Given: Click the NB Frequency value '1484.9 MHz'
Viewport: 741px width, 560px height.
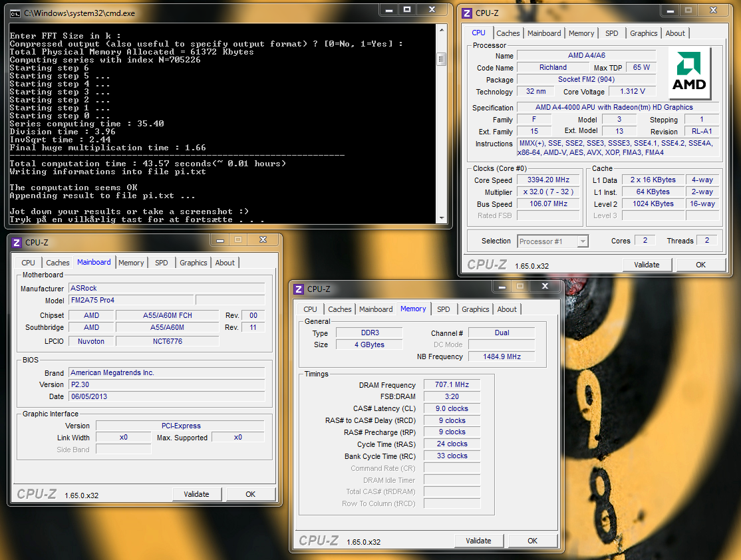Looking at the screenshot, I should point(502,356).
